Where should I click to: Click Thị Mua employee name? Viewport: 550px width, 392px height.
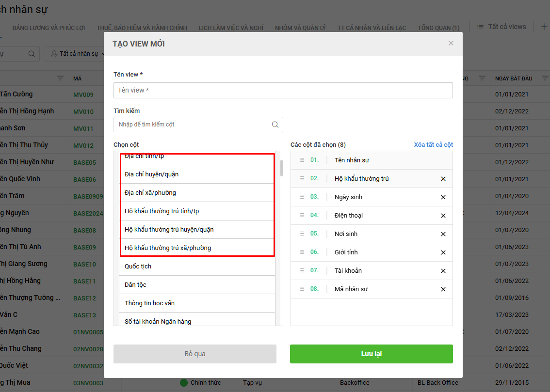15,382
